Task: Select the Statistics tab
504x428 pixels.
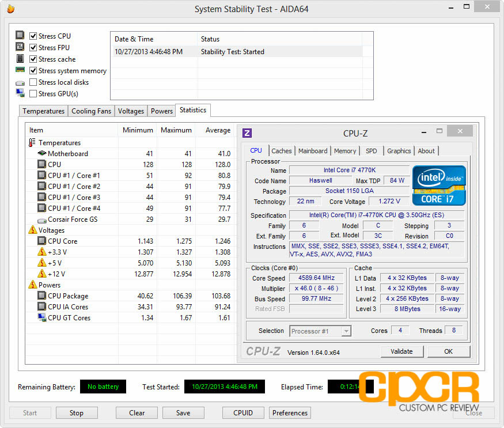Action: 193,110
